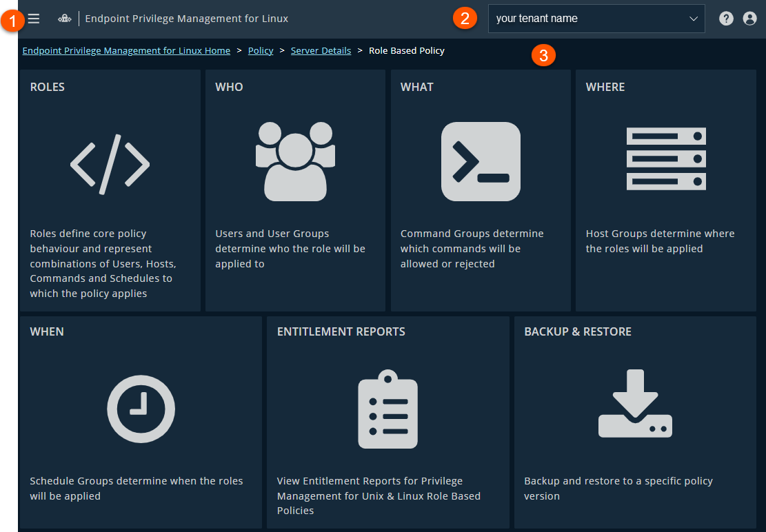Viewport: 766px width, 532px height.
Task: Click the ENTITLEMENT REPORTS tile heading
Action: pyautogui.click(x=341, y=331)
